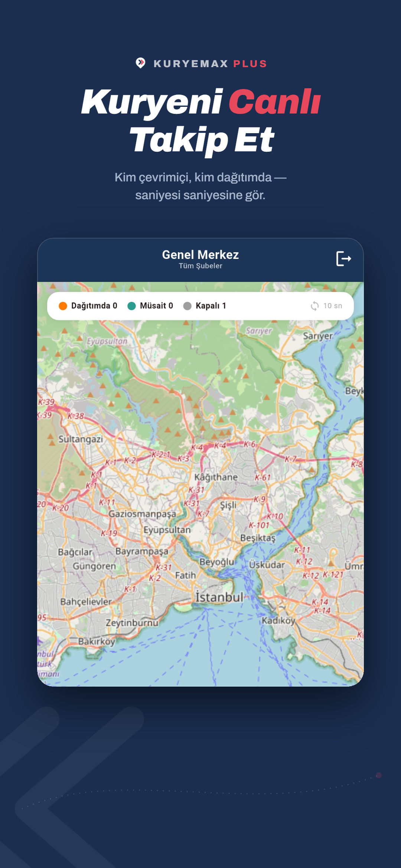Filter by Dağıtımda 0 label
The width and height of the screenshot is (401, 868).
pyautogui.click(x=94, y=306)
